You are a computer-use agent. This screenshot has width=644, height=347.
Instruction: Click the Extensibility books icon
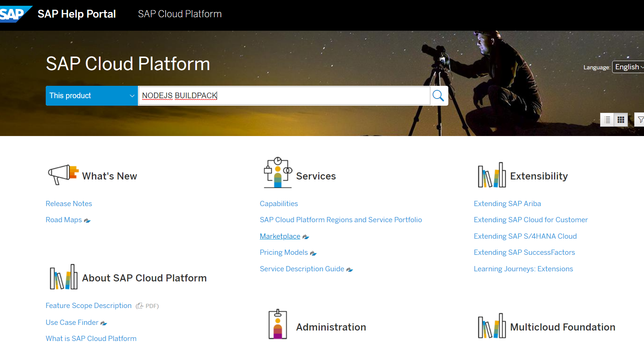point(491,175)
